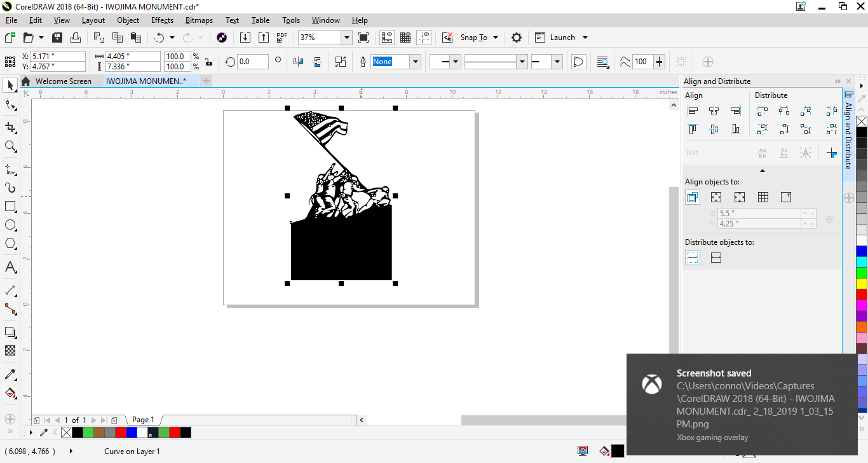This screenshot has height=463, width=868.
Task: Select the Interactive Fill tool
Action: pyautogui.click(x=10, y=392)
